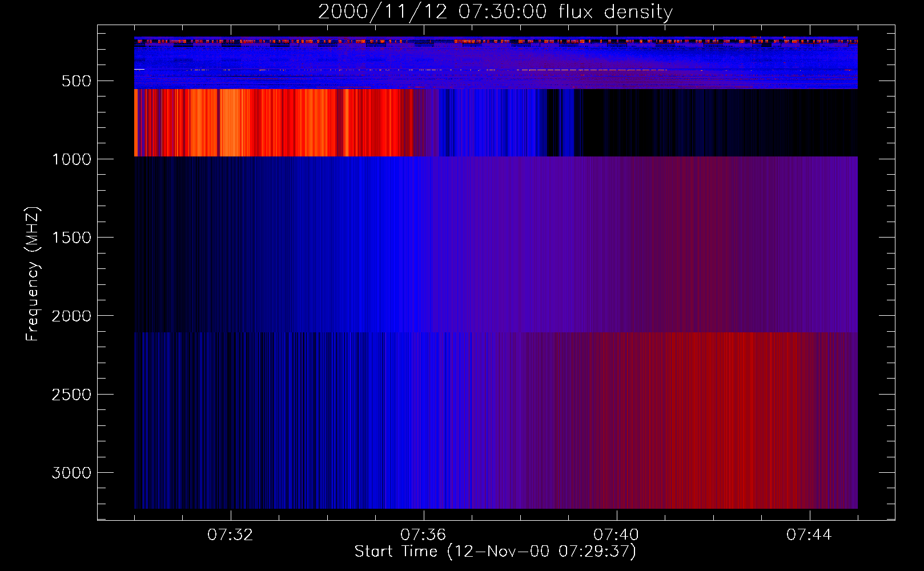
Task: Select the y-axis label "Frequency (MHZ)"
Action: click(33, 274)
